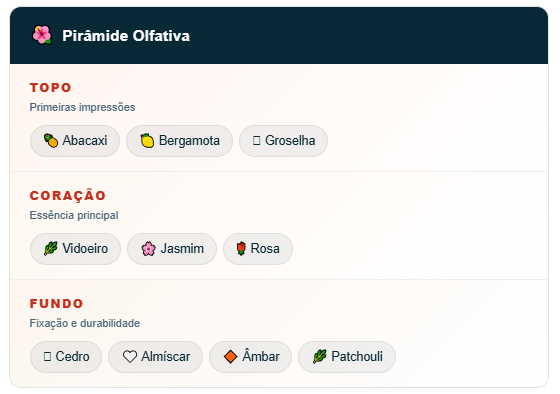Select the Patchouli chip label
The height and width of the screenshot is (394, 560).
357,356
